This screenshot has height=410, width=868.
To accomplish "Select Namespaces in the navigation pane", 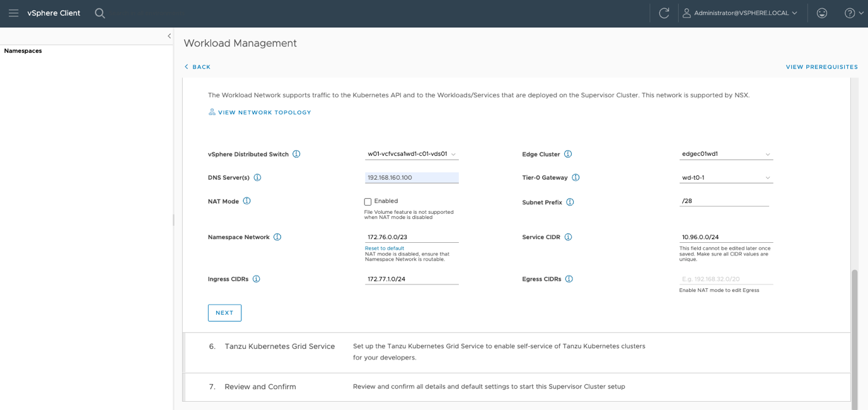I will click(x=23, y=51).
